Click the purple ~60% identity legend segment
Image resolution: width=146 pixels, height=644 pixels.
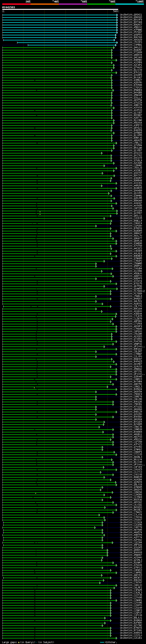click(73, 4)
